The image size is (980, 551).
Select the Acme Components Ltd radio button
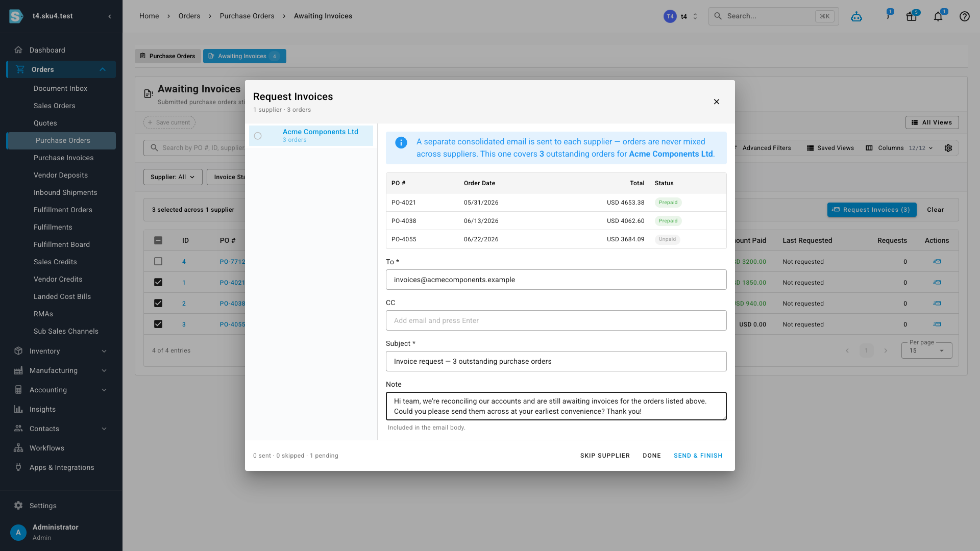258,136
